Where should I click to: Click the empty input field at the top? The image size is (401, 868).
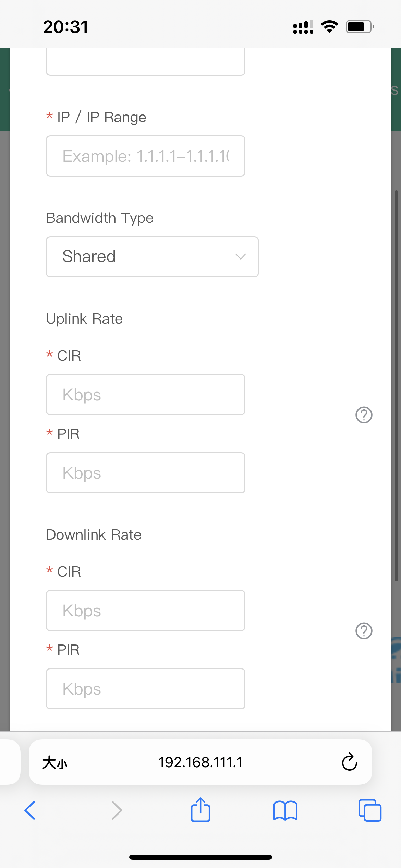coord(146,62)
